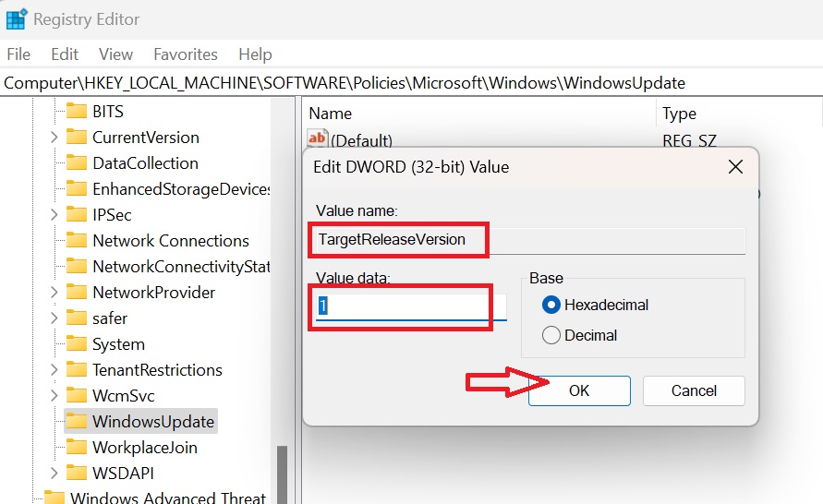Select the WindowsUpdate key label
The image size is (823, 504).
pyautogui.click(x=153, y=422)
